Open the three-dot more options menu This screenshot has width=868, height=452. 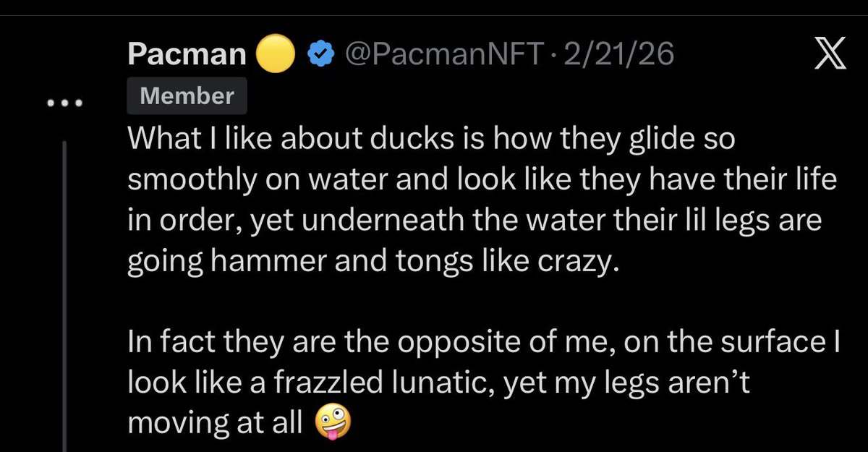point(65,104)
